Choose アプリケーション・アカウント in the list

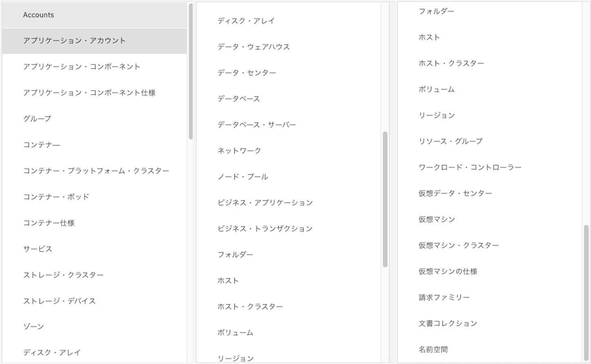74,41
